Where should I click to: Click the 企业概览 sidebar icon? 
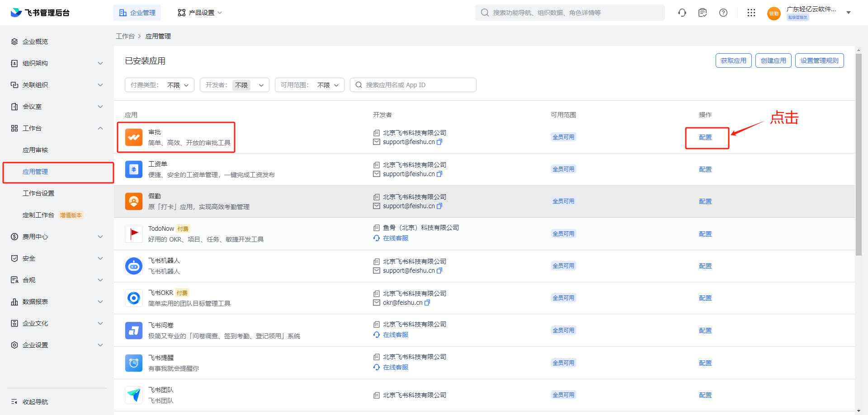tap(14, 42)
